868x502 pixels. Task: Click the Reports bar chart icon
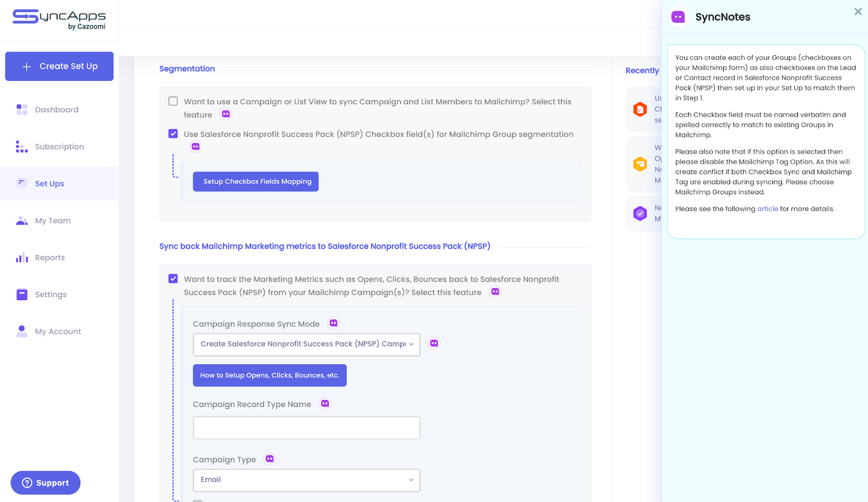coord(22,257)
